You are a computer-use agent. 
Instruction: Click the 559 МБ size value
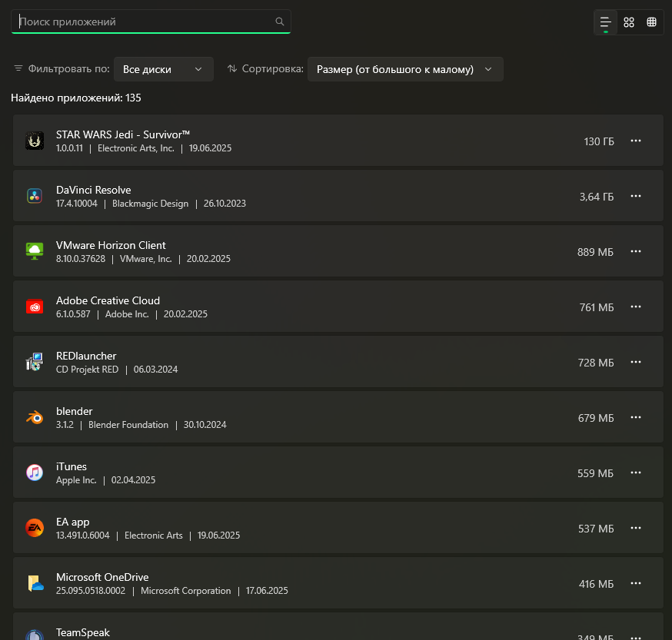(595, 473)
